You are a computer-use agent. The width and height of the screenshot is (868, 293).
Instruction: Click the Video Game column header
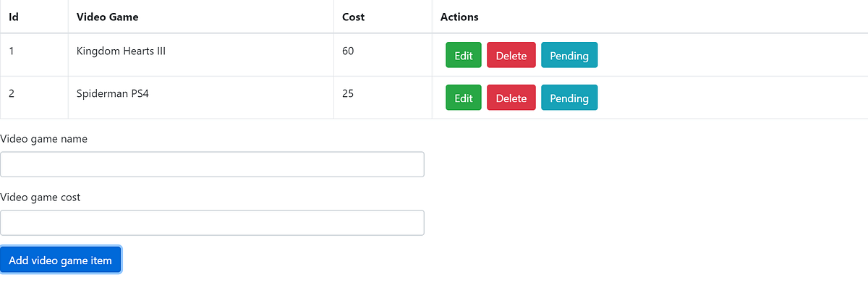click(x=107, y=17)
